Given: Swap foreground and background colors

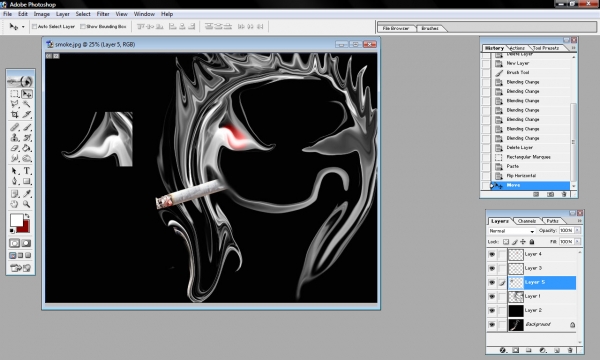Looking at the screenshot, I should point(27,216).
